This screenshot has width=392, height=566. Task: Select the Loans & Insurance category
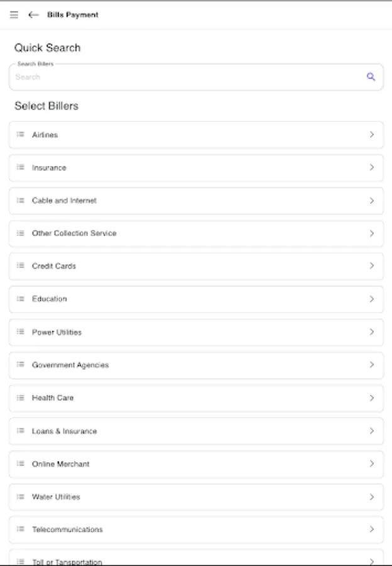(64, 431)
